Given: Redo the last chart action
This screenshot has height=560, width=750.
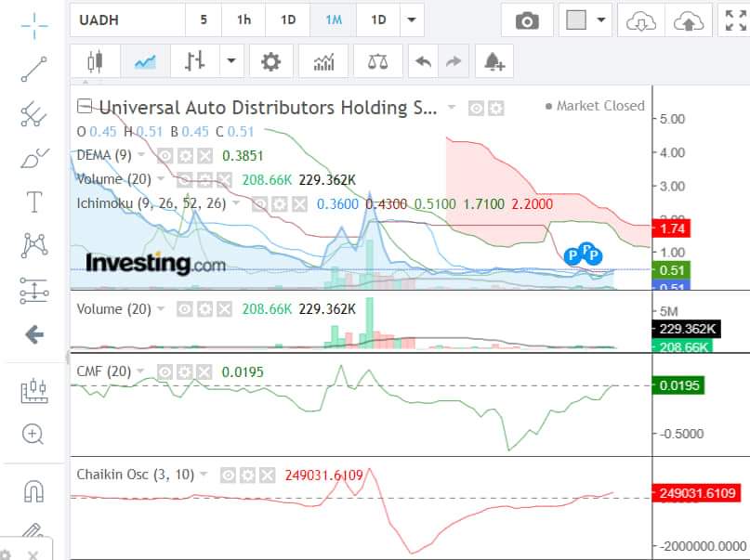Looking at the screenshot, I should click(x=454, y=61).
